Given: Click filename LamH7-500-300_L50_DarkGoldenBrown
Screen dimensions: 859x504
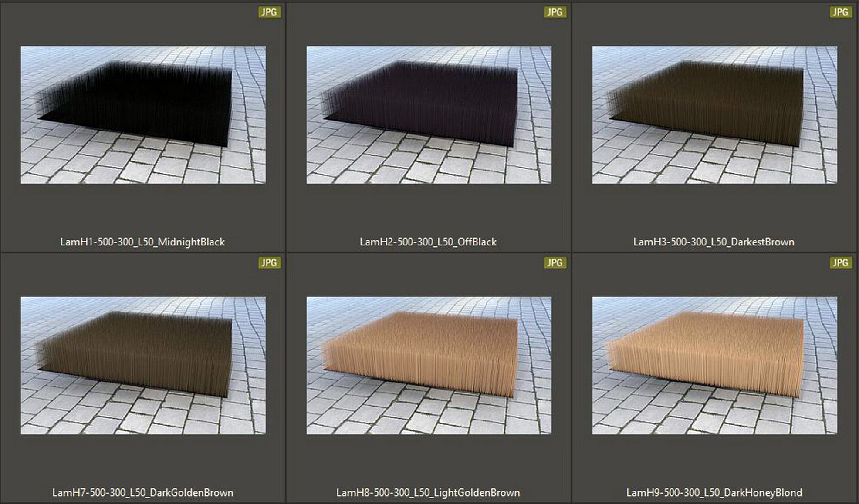Looking at the screenshot, I should (x=142, y=493).
